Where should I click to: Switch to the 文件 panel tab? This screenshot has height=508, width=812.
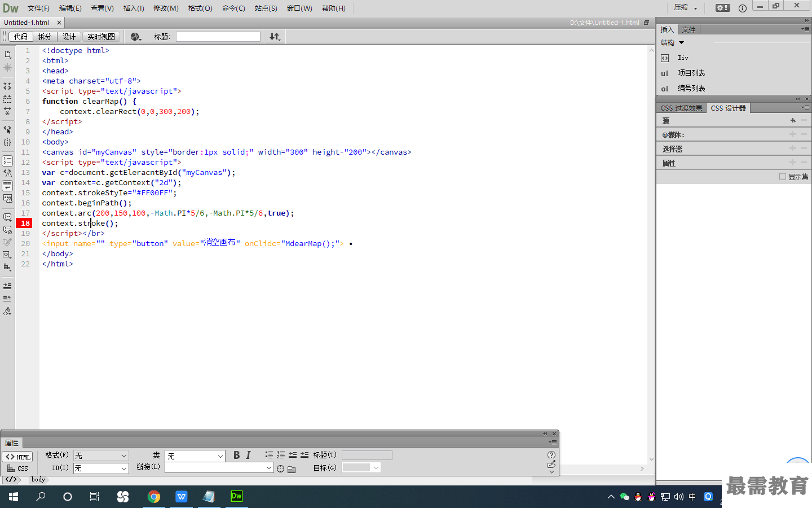pyautogui.click(x=689, y=29)
